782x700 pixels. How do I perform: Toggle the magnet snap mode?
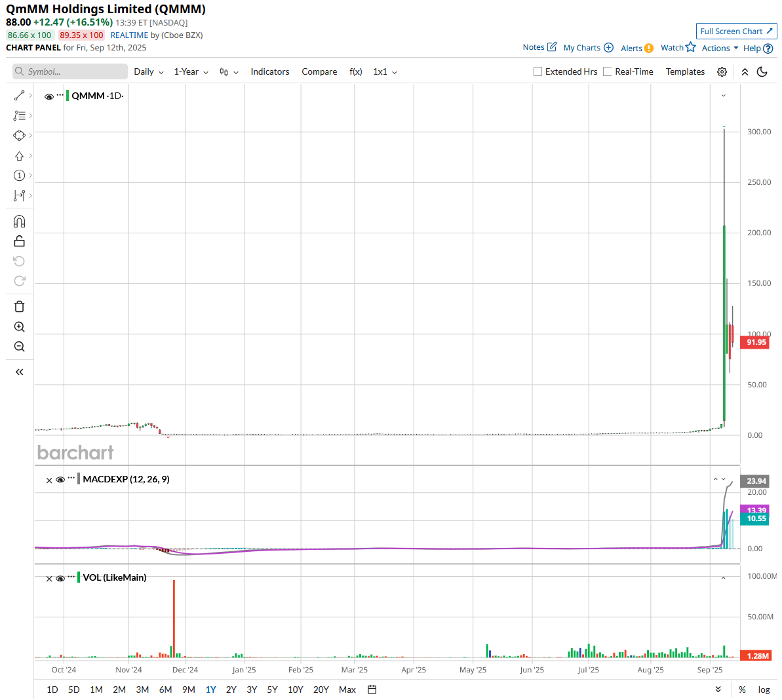[20, 222]
